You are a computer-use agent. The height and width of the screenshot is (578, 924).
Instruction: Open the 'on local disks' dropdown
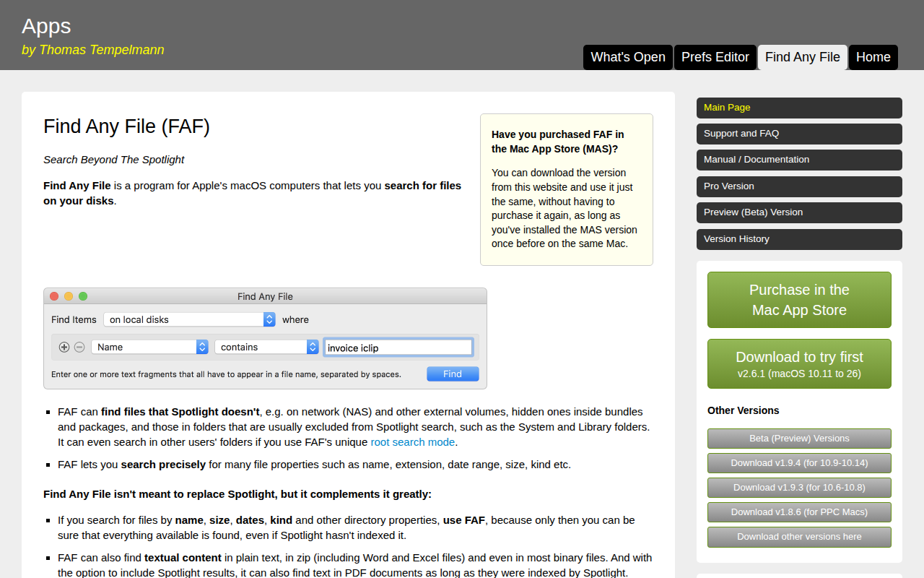(x=189, y=319)
